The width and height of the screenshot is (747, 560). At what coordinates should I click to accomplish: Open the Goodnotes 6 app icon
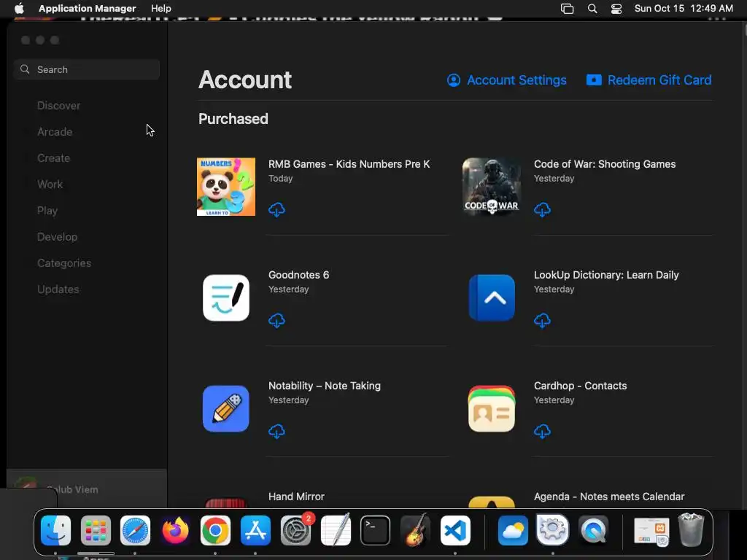(x=226, y=297)
